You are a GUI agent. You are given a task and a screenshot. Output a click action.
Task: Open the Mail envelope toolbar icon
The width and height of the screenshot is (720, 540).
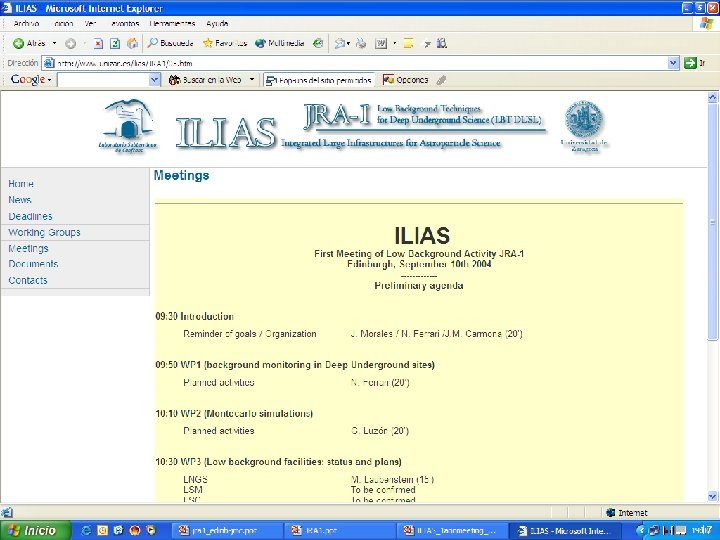tap(339, 44)
